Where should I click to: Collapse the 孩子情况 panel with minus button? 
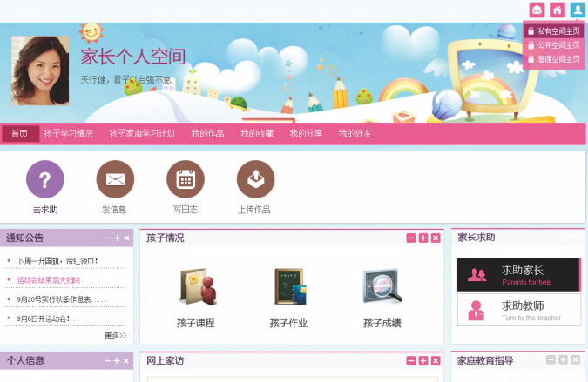point(411,238)
